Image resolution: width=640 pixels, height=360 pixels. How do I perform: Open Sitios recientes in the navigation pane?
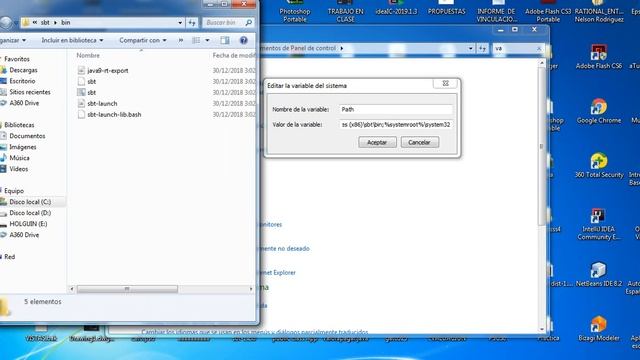(30, 92)
